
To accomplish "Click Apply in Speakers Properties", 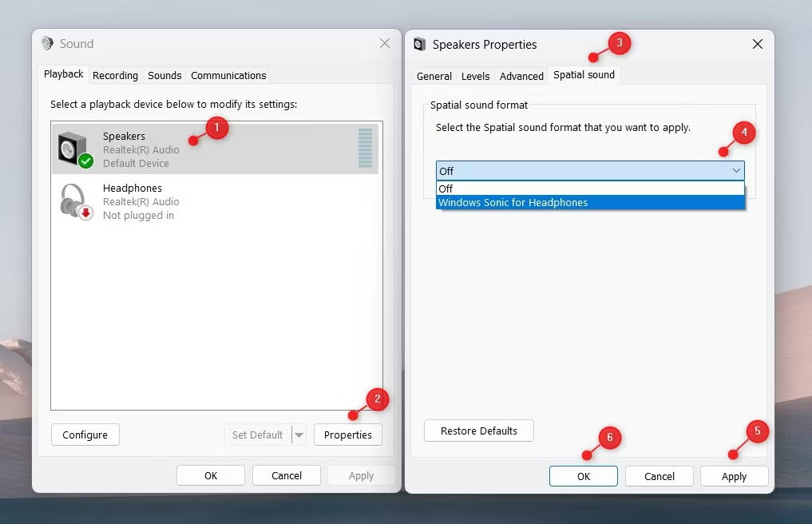I will 733,477.
